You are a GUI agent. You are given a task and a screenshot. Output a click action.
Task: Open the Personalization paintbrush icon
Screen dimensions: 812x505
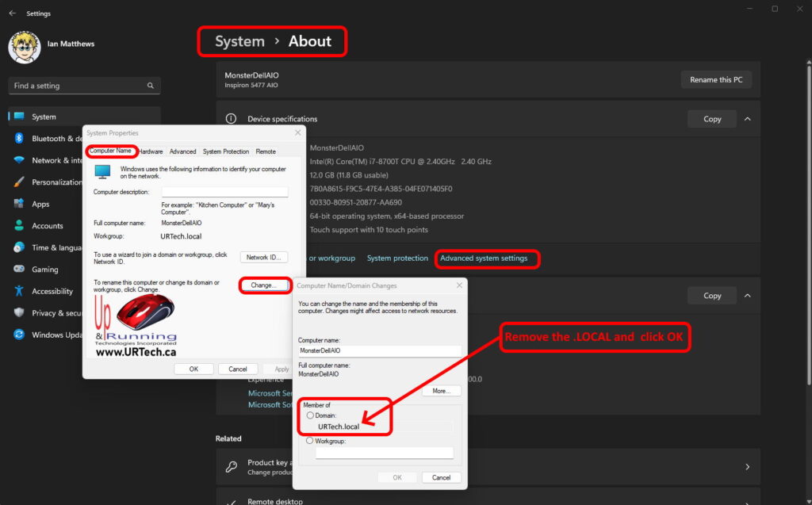(19, 182)
